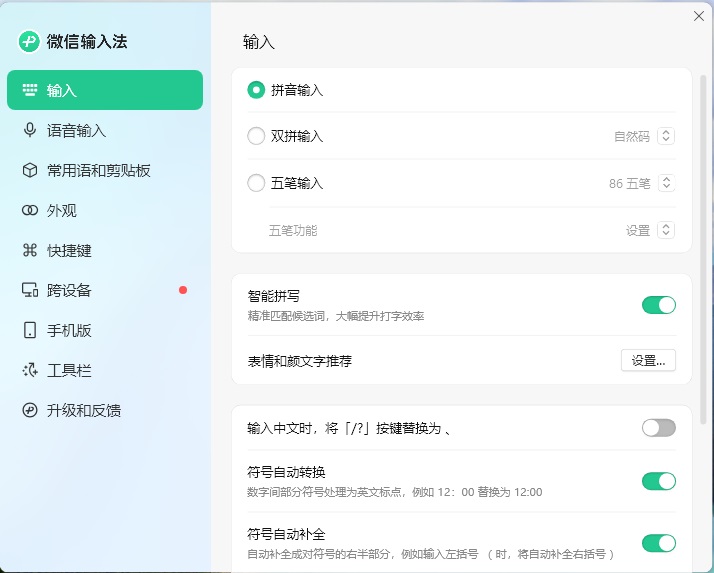Open the 语音输入 settings page

pyautogui.click(x=105, y=130)
